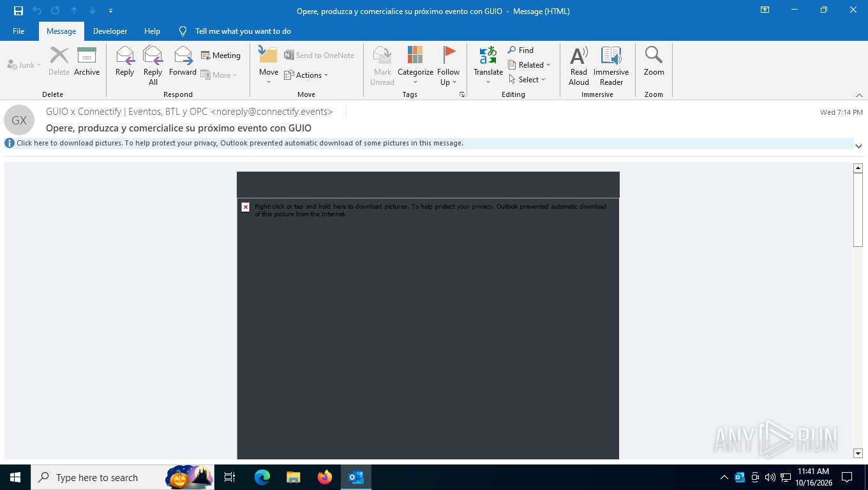The image size is (868, 490).
Task: Open Microsoft Edge from the taskbar
Action: pyautogui.click(x=262, y=477)
